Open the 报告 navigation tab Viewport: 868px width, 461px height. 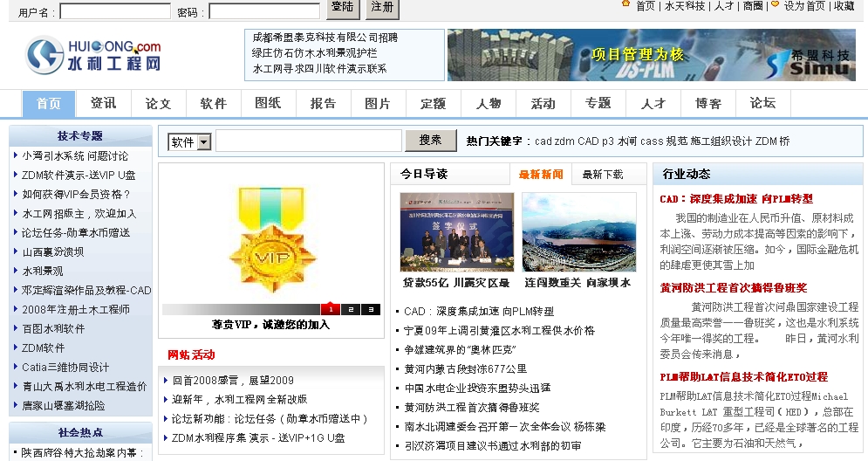(x=323, y=104)
